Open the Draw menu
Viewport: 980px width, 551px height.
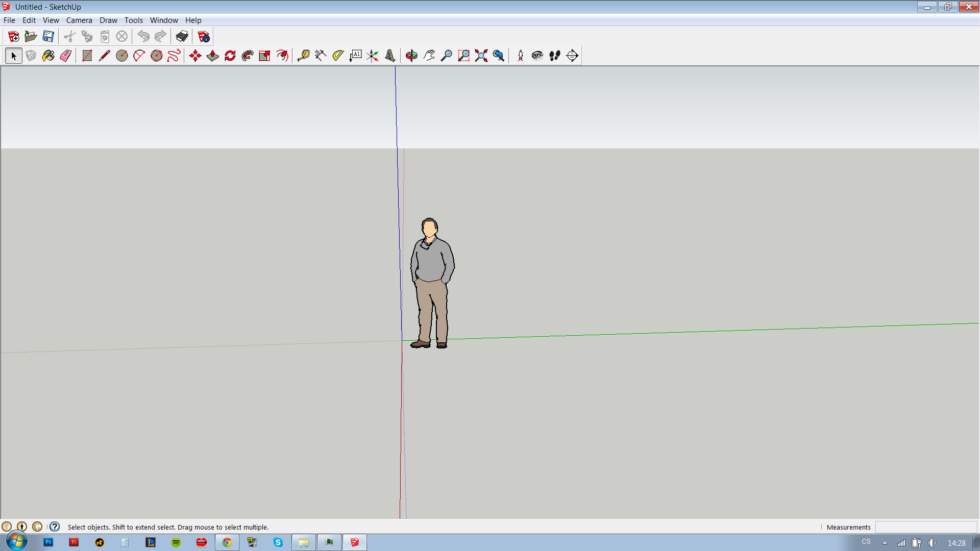pos(108,20)
